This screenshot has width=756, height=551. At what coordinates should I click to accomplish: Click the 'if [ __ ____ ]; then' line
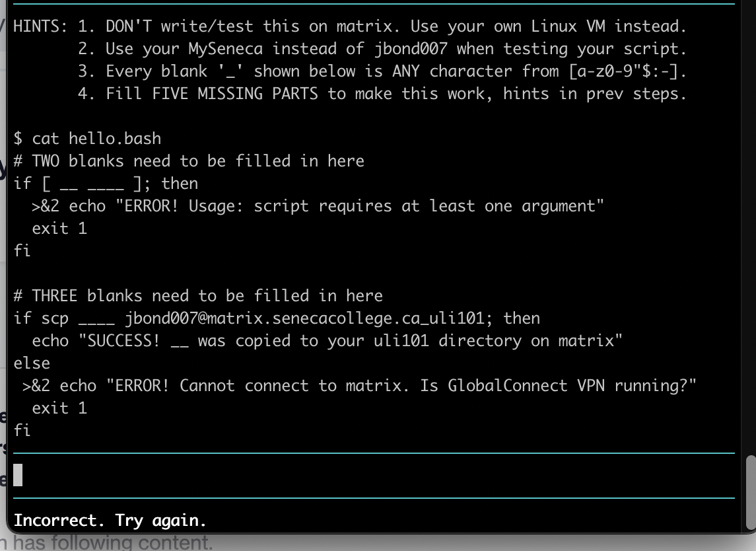[106, 183]
